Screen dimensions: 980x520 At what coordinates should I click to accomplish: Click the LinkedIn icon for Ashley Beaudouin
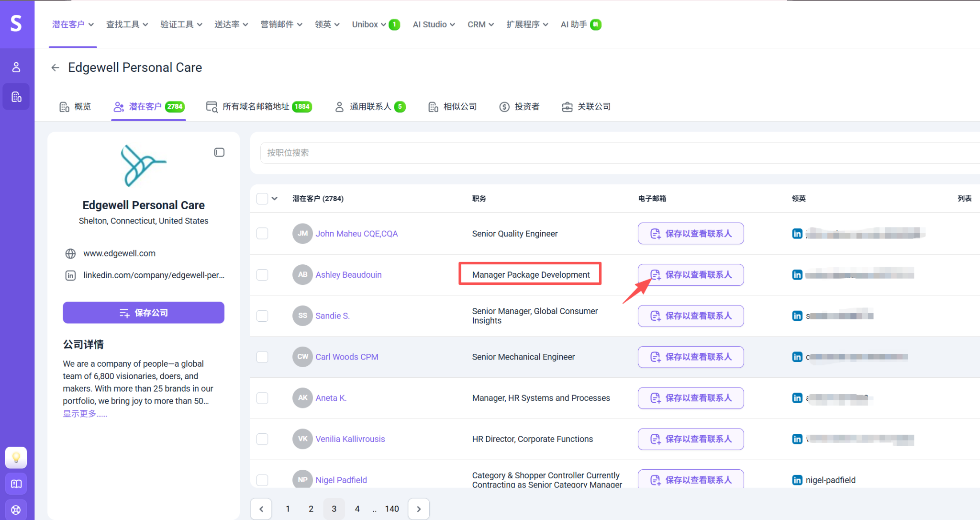(x=797, y=275)
